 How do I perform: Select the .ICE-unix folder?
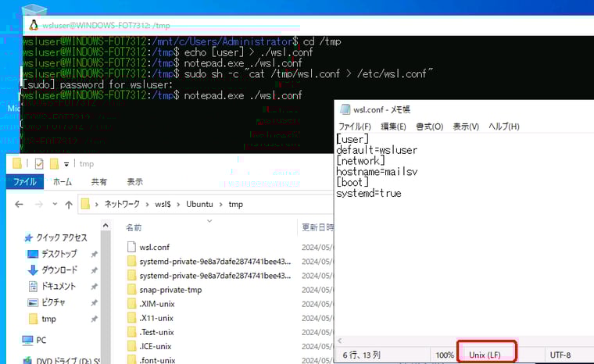tap(156, 347)
